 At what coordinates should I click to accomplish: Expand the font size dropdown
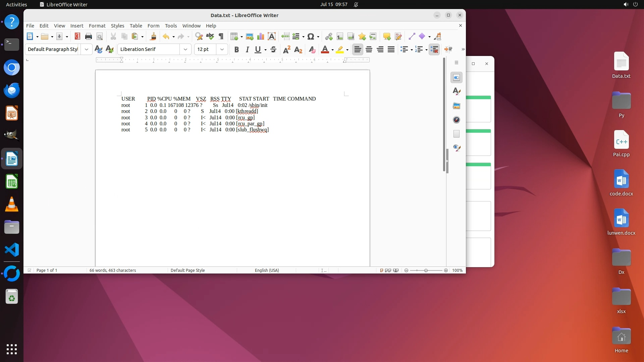click(x=222, y=49)
